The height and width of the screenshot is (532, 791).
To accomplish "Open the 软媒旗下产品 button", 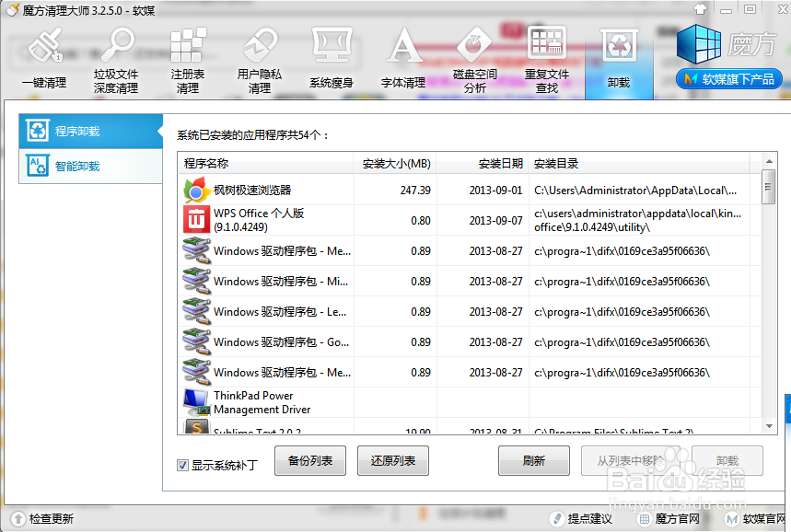I will [729, 79].
